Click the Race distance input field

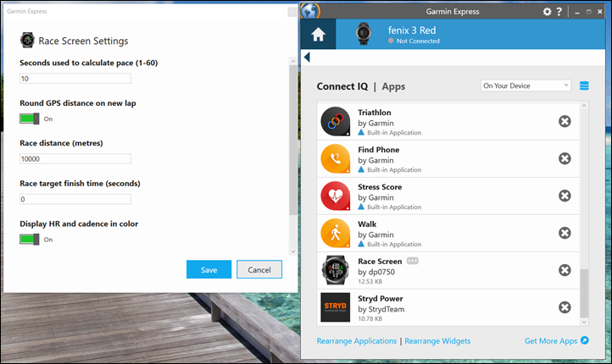click(75, 158)
